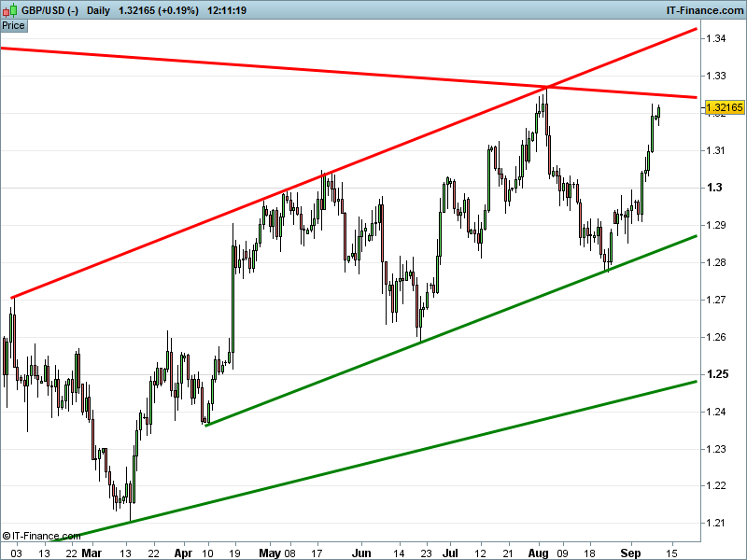This screenshot has width=747, height=560.
Task: Click the 1.26 price axis label
Action: pyautogui.click(x=716, y=337)
